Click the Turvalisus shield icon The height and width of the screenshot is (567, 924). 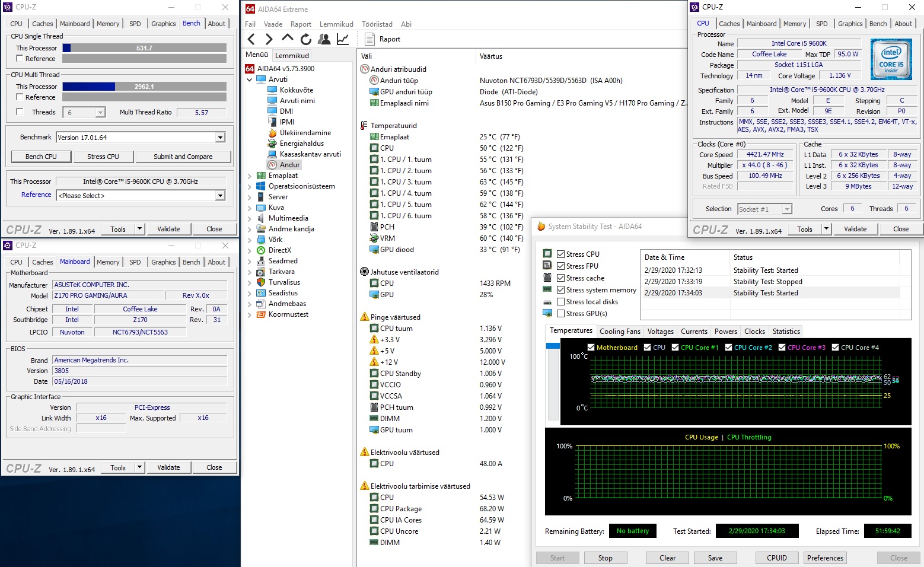260,282
